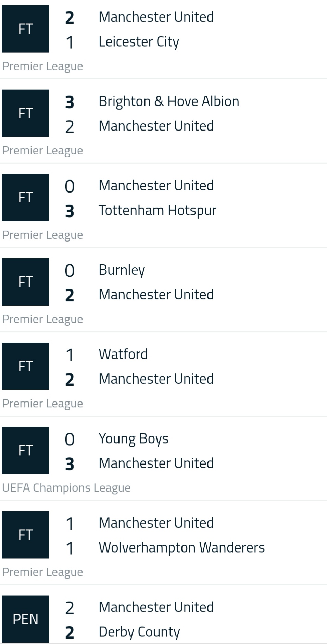Click Premier League label under Leicester match
The image size is (327, 644).
tap(42, 66)
